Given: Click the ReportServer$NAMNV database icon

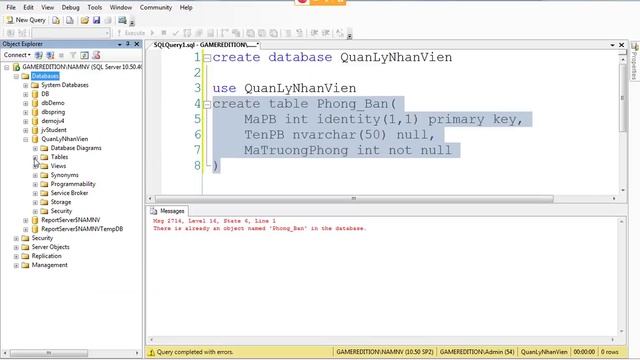Looking at the screenshot, I should [35, 220].
